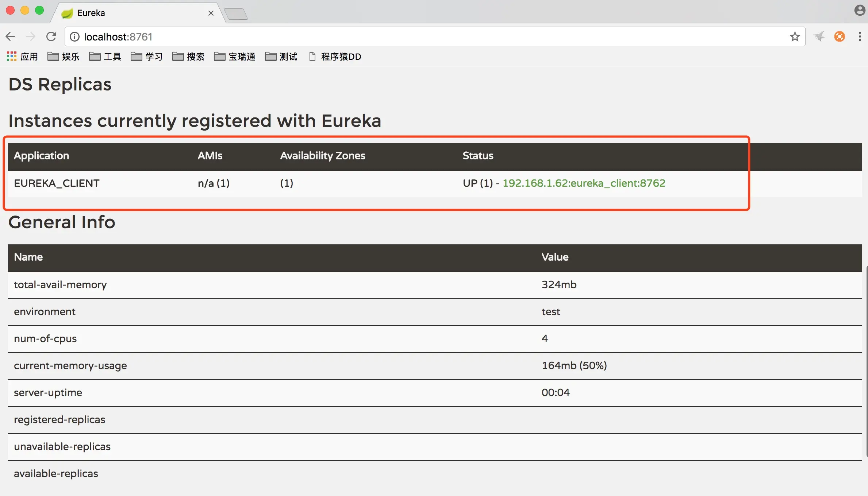Bookmark this page with the star icon
Viewport: 868px width, 496px height.
(795, 36)
